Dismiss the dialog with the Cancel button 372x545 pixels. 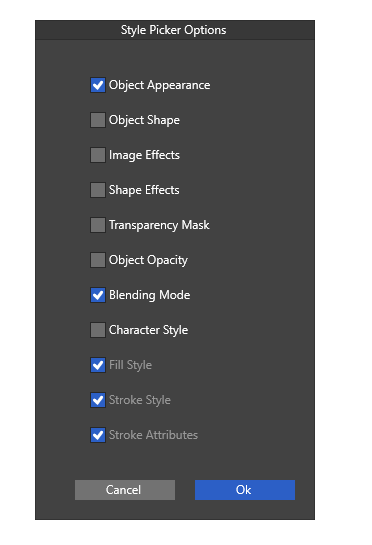click(125, 490)
